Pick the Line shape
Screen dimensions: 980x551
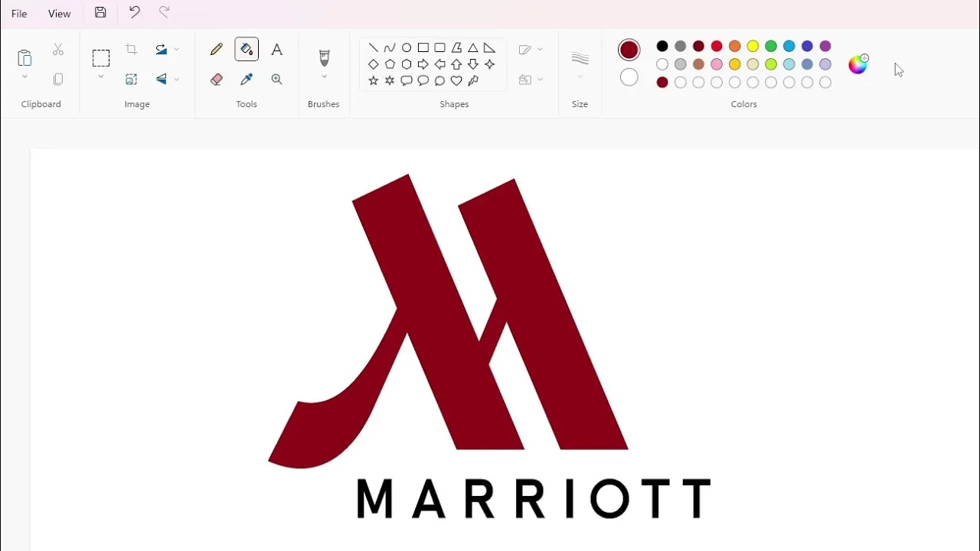[374, 47]
